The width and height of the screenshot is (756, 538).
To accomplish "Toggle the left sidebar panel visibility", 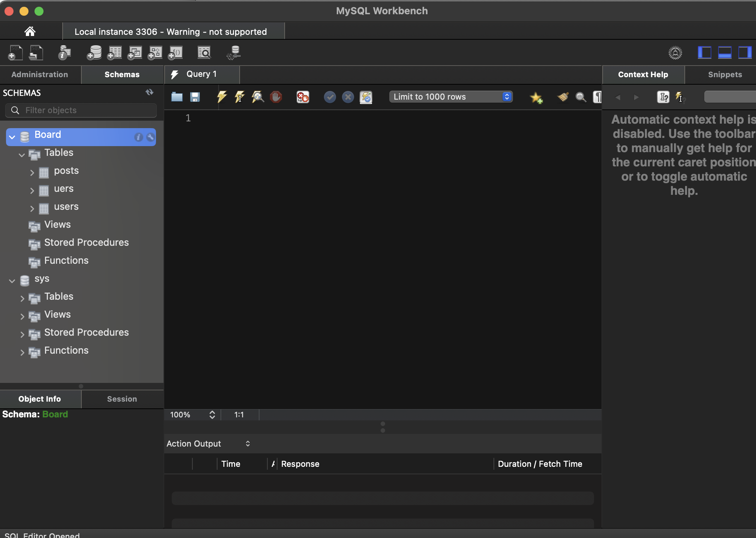I will (x=704, y=53).
